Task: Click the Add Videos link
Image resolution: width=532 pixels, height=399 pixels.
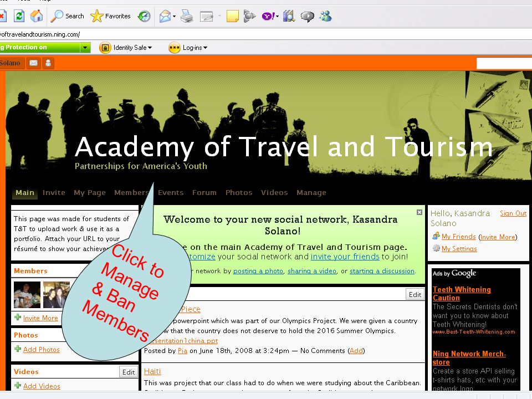Action: pyautogui.click(x=42, y=386)
